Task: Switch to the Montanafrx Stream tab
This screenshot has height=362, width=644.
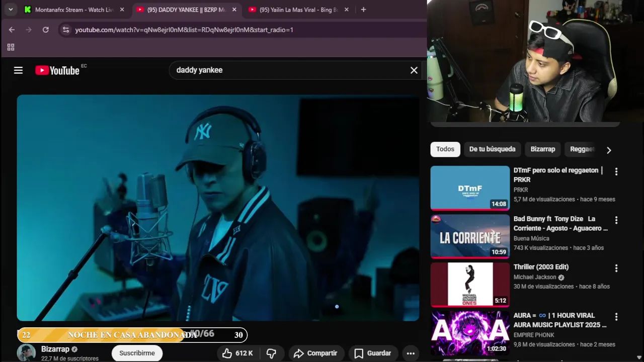Action: (74, 10)
